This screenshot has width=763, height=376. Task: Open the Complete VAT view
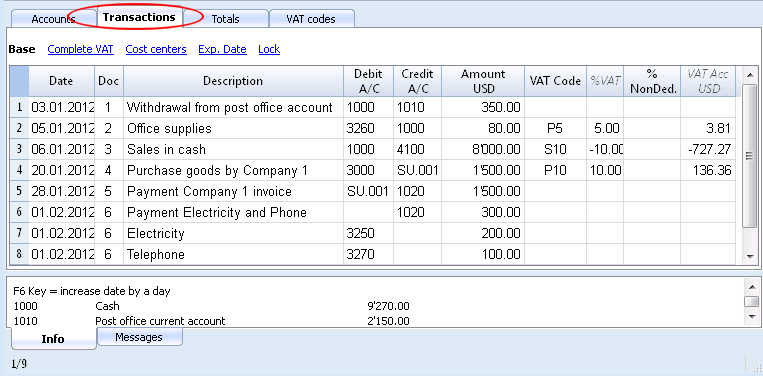click(81, 49)
